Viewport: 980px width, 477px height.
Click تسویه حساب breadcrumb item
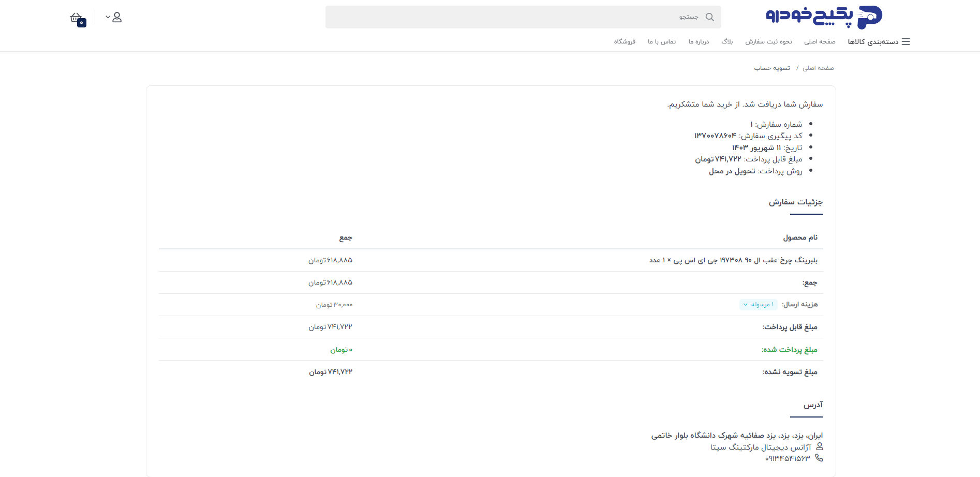coord(772,68)
